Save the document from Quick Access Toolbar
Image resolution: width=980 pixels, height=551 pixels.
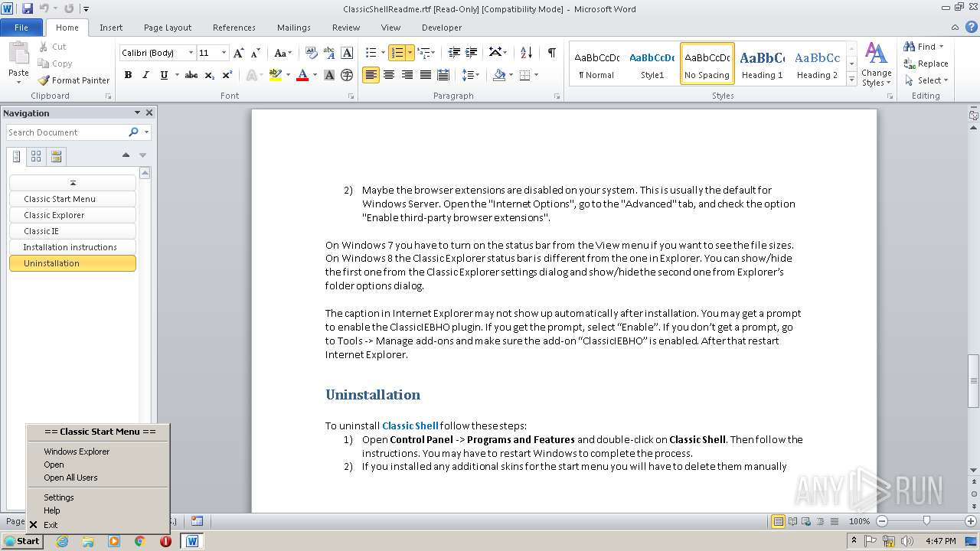coord(28,8)
